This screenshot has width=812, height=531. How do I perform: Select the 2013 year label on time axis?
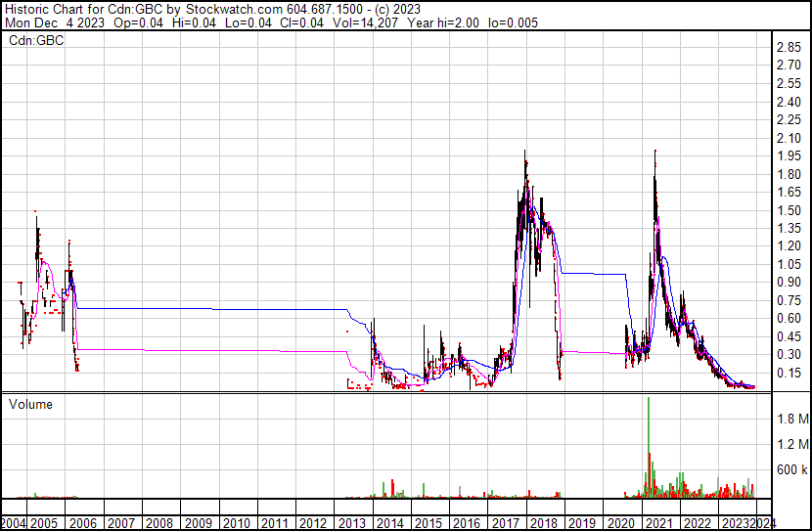coord(351,523)
